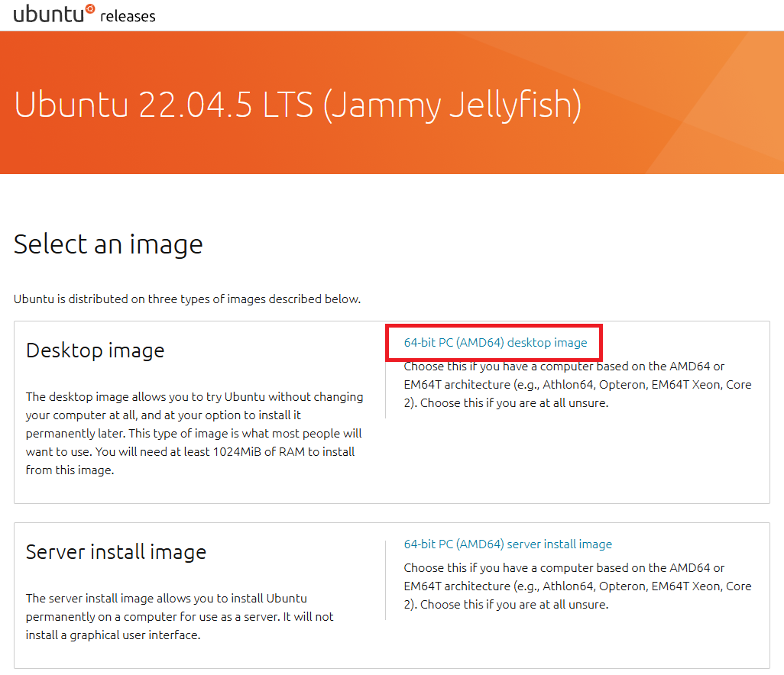Click the Ubuntu circle of friends logo icon
The height and width of the screenshot is (675, 784).
coord(90,9)
